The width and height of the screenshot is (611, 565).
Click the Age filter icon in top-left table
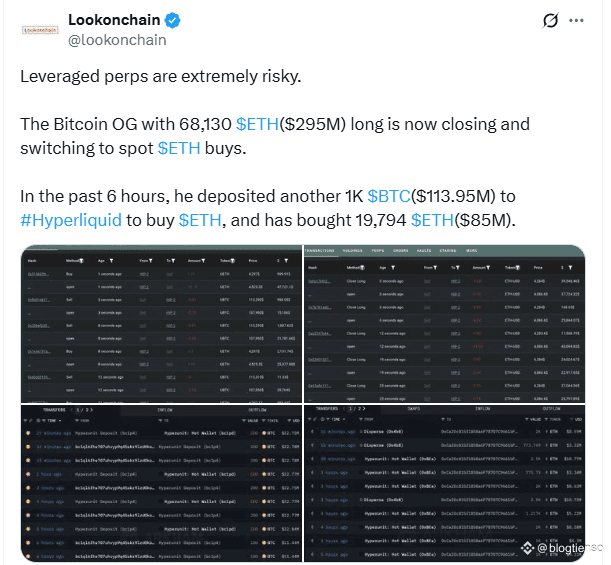(111, 261)
